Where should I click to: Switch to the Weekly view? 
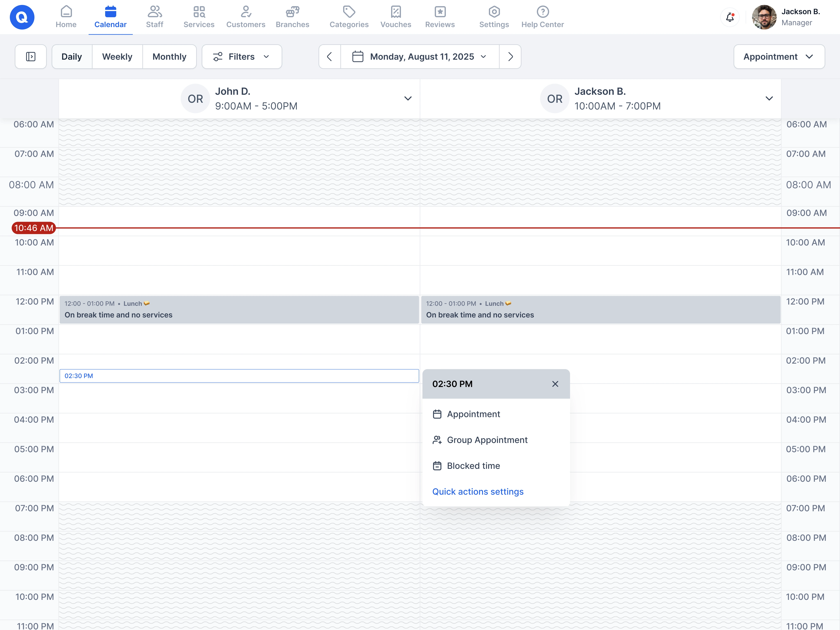(x=117, y=56)
